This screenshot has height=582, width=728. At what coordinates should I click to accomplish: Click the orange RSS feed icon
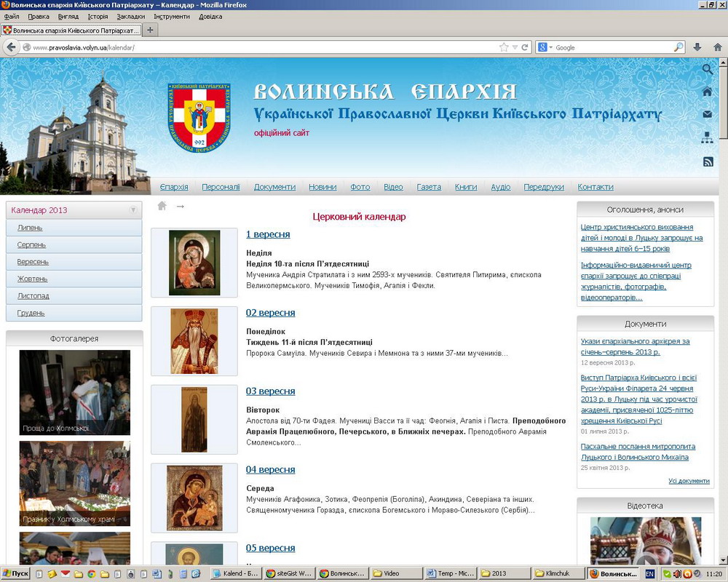point(707,162)
